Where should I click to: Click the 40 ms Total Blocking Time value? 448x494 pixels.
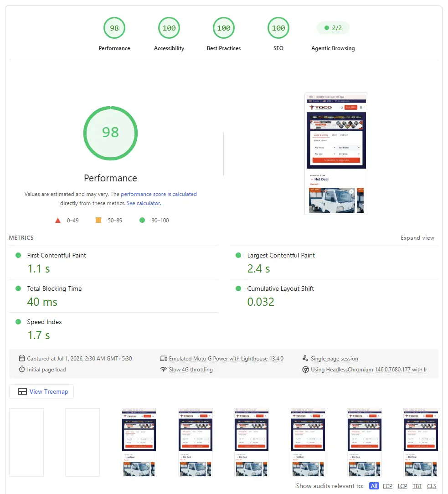pyautogui.click(x=42, y=302)
